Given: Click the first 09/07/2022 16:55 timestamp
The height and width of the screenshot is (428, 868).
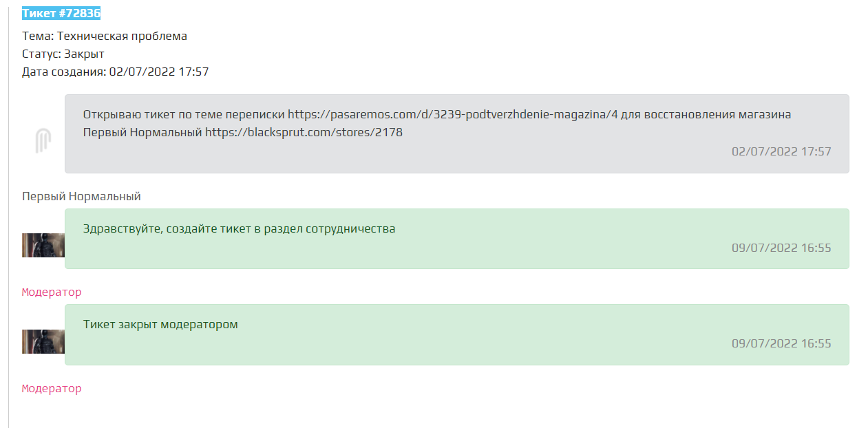Looking at the screenshot, I should [x=781, y=248].
